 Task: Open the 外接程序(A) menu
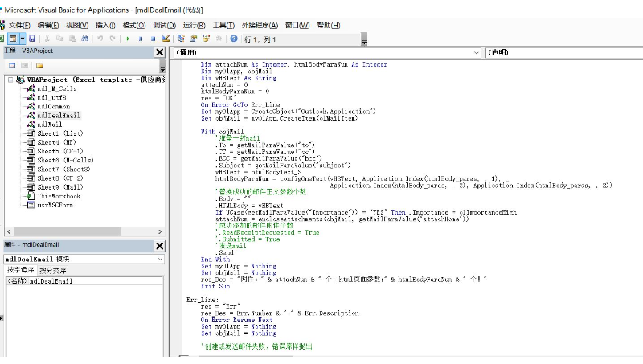pyautogui.click(x=260, y=26)
